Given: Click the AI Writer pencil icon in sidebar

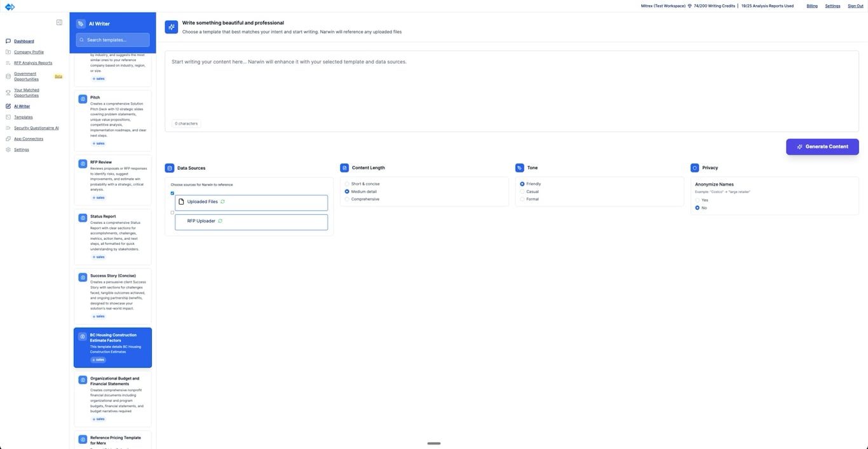Looking at the screenshot, I should tap(8, 106).
